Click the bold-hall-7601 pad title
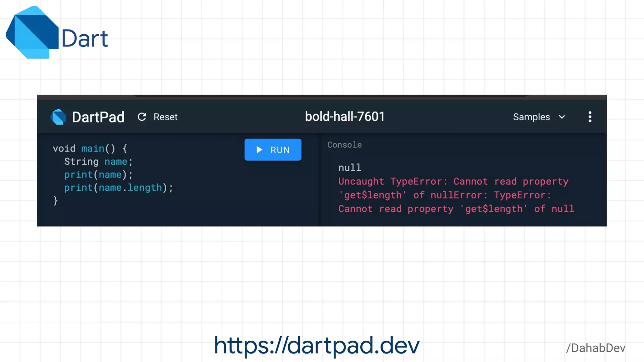This screenshot has height=362, width=644. [345, 117]
